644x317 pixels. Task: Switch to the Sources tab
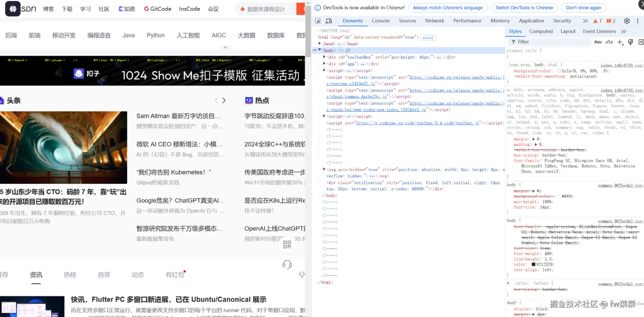pyautogui.click(x=407, y=21)
